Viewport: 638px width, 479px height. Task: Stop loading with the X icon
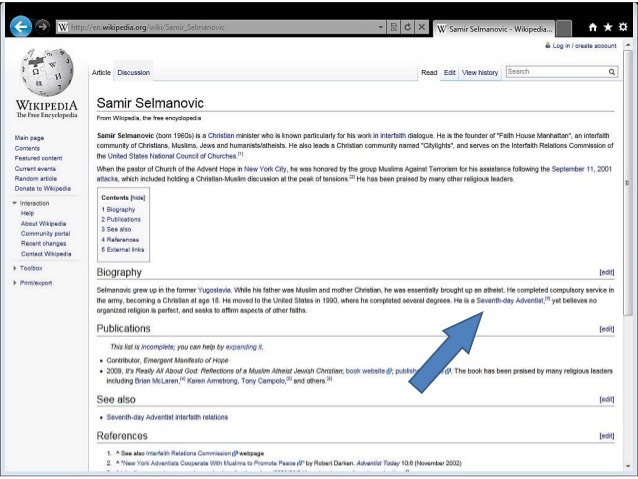422,27
